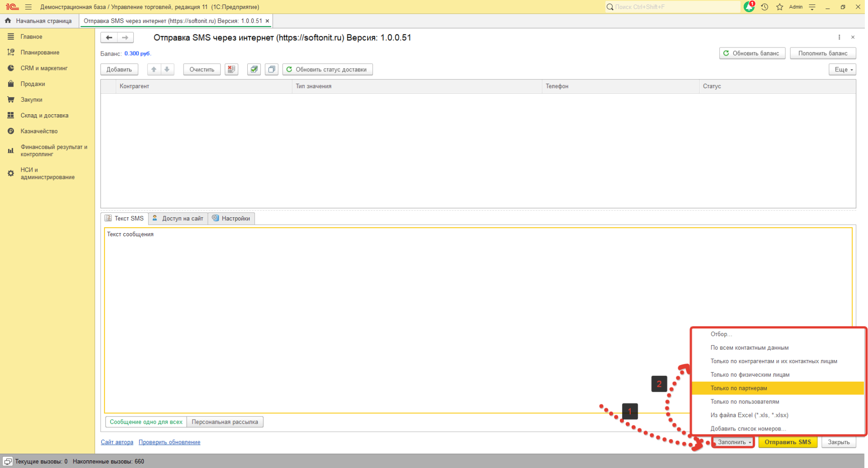868x468 pixels.
Task: Click the uncheck all rows icon
Action: pyautogui.click(x=271, y=70)
